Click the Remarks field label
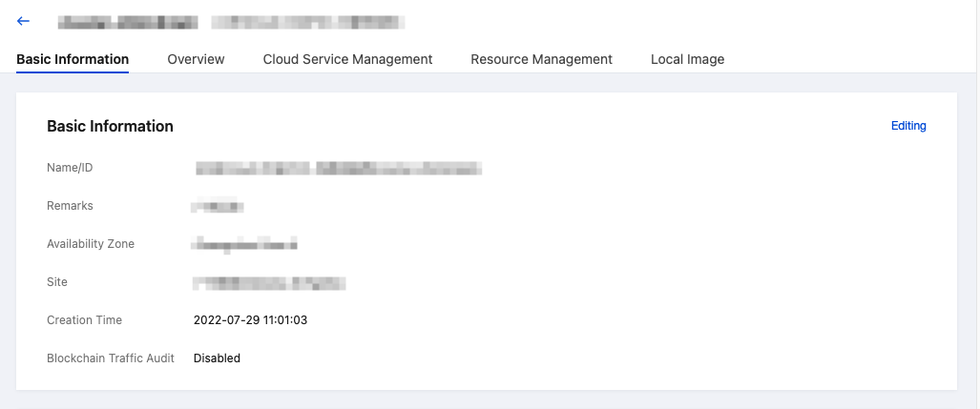This screenshot has width=980, height=409. [70, 206]
